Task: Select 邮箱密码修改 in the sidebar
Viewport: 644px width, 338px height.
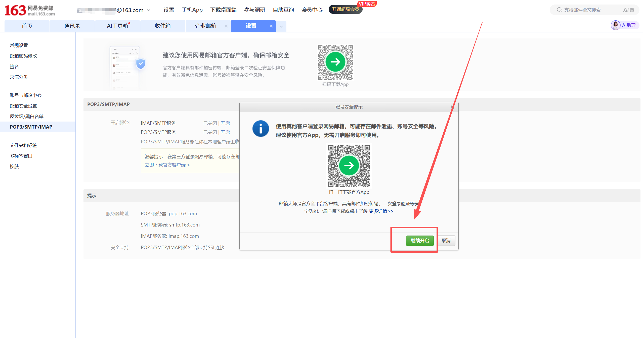Action: [23, 56]
